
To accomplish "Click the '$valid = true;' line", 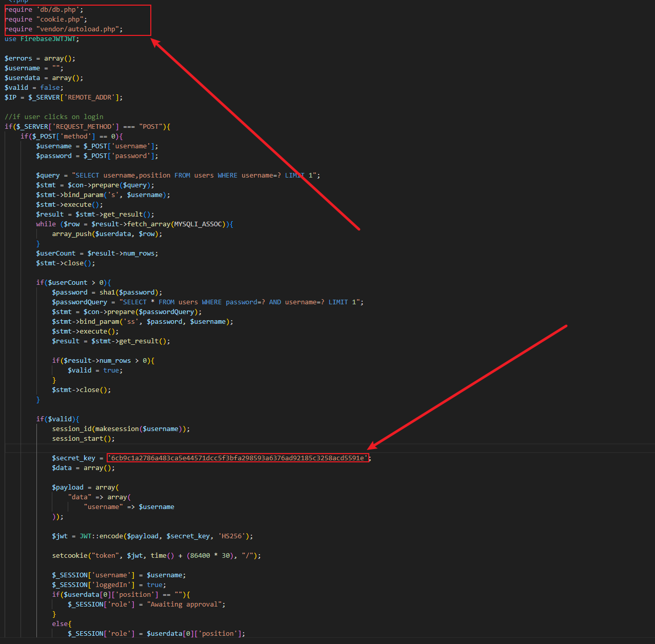I will click(95, 370).
